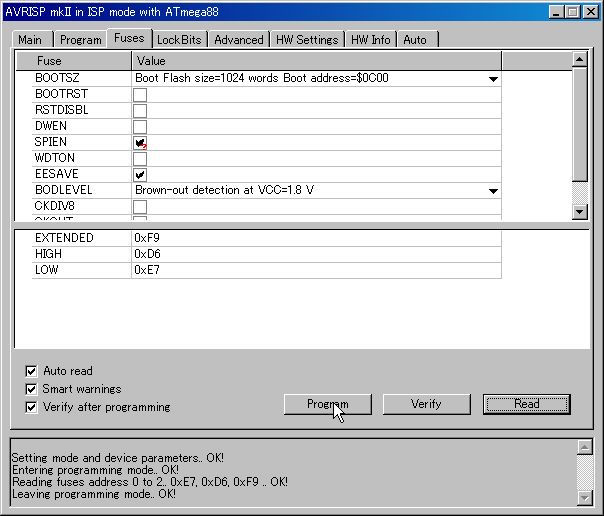Screen dimensions: 604x516
Task: Maximize the AVRISP mkII window
Action: tap(572, 12)
